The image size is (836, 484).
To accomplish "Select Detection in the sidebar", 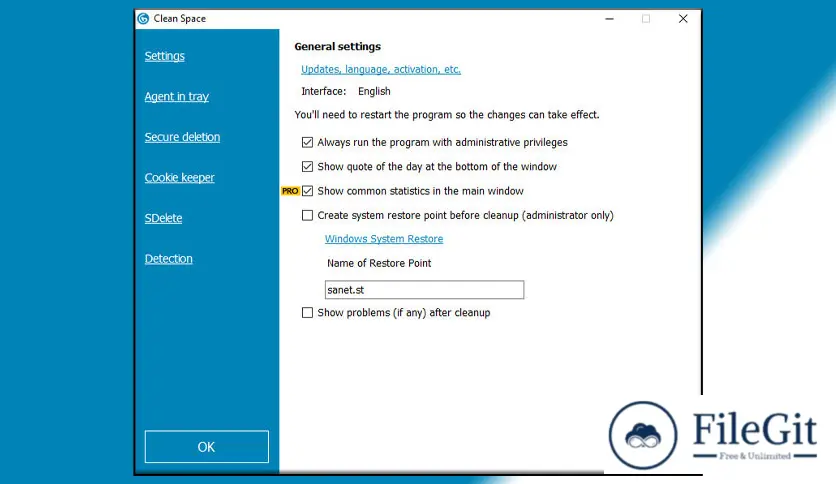I will coord(168,259).
